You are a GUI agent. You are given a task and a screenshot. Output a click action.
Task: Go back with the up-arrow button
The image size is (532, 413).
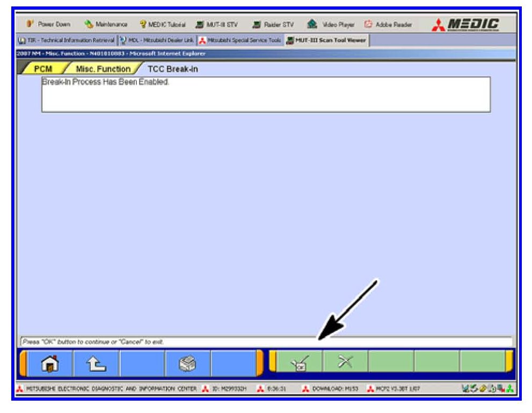click(96, 364)
